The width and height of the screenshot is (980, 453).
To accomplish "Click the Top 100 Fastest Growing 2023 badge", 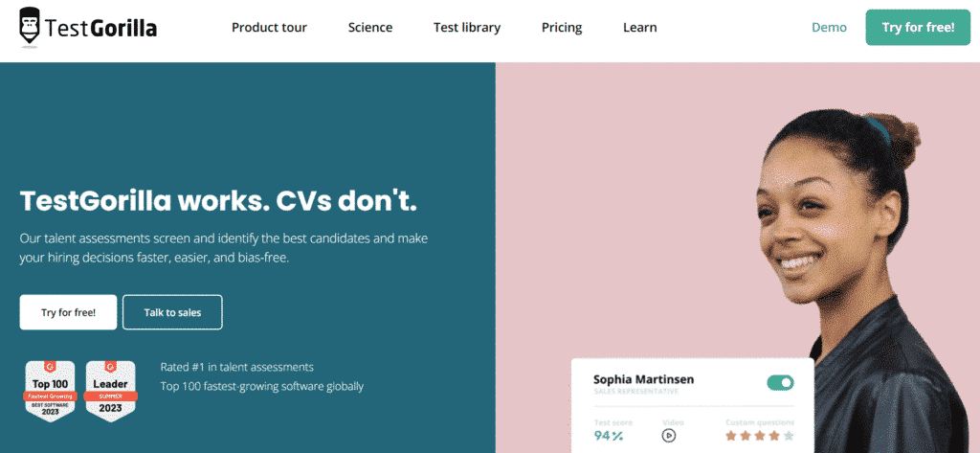I will click(50, 391).
